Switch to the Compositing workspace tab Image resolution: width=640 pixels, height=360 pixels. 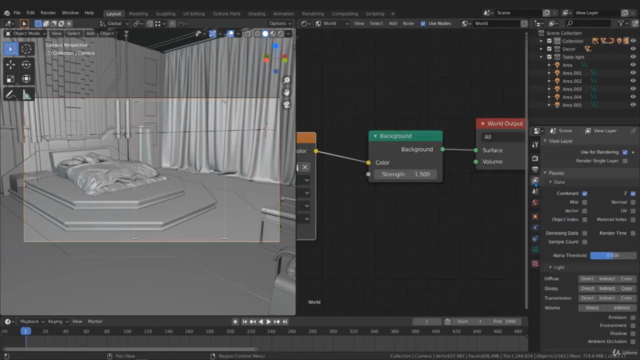pyautogui.click(x=344, y=14)
